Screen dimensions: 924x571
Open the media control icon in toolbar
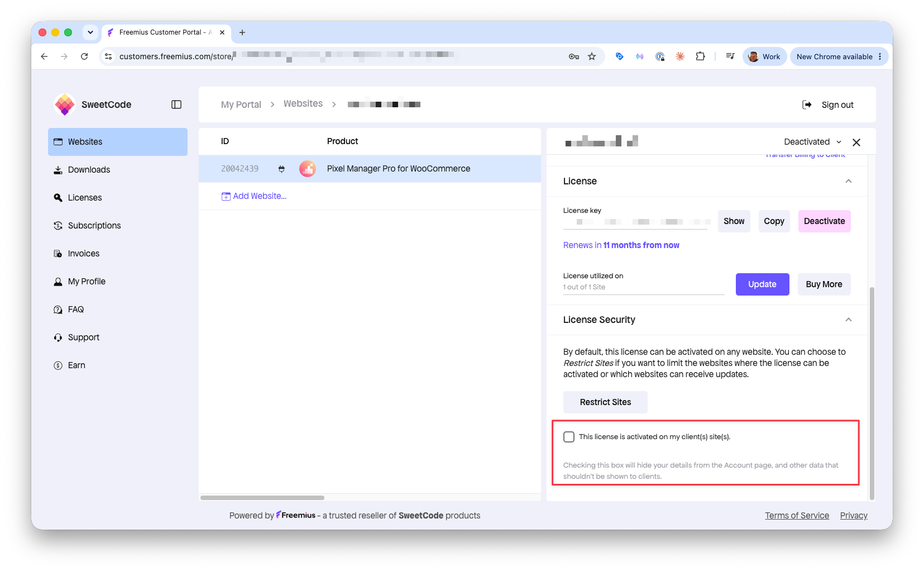click(x=730, y=56)
